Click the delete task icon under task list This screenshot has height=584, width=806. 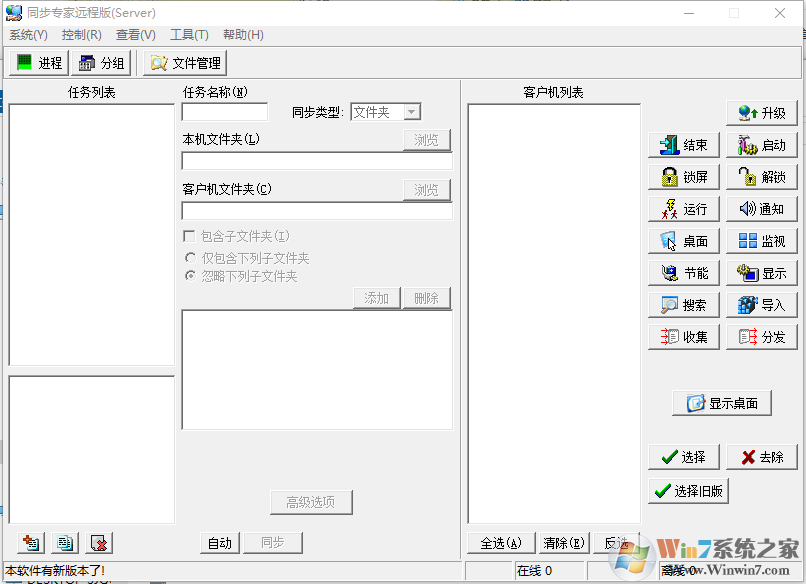99,543
